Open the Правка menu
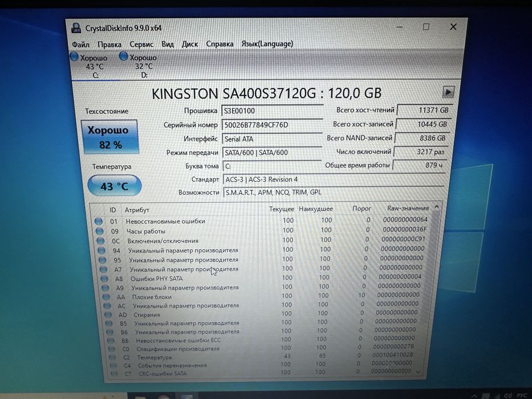This screenshot has height=399, width=532. coord(109,44)
